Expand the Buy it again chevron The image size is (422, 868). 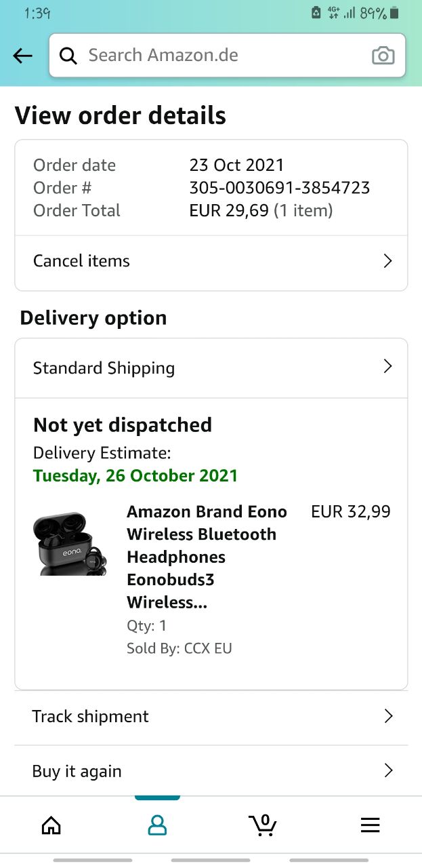click(x=388, y=770)
